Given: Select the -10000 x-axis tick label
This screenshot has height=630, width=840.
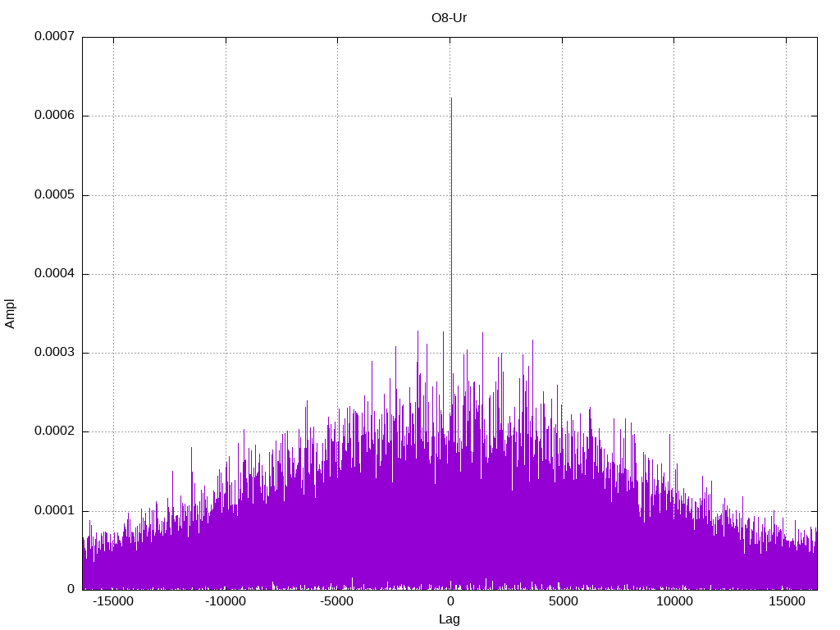Looking at the screenshot, I should coord(226,602).
